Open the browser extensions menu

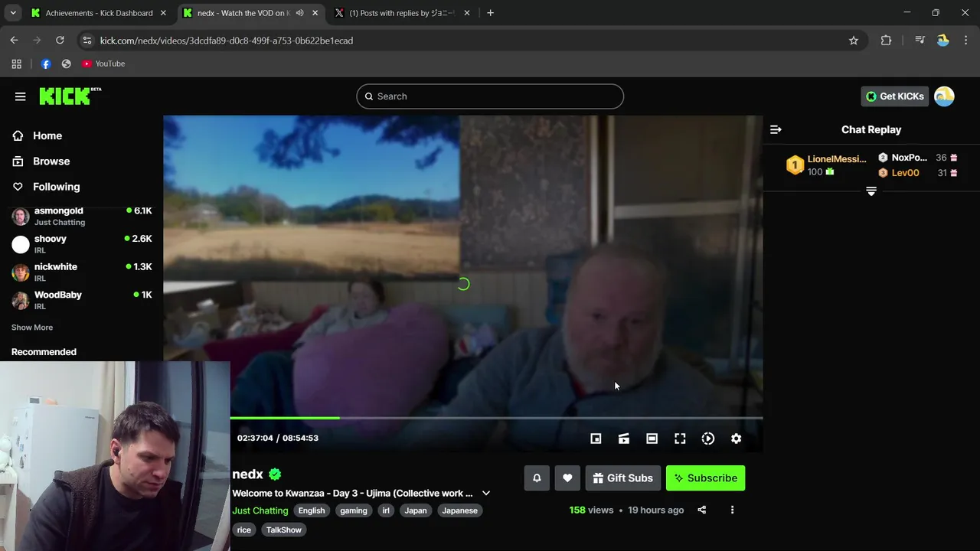click(886, 41)
